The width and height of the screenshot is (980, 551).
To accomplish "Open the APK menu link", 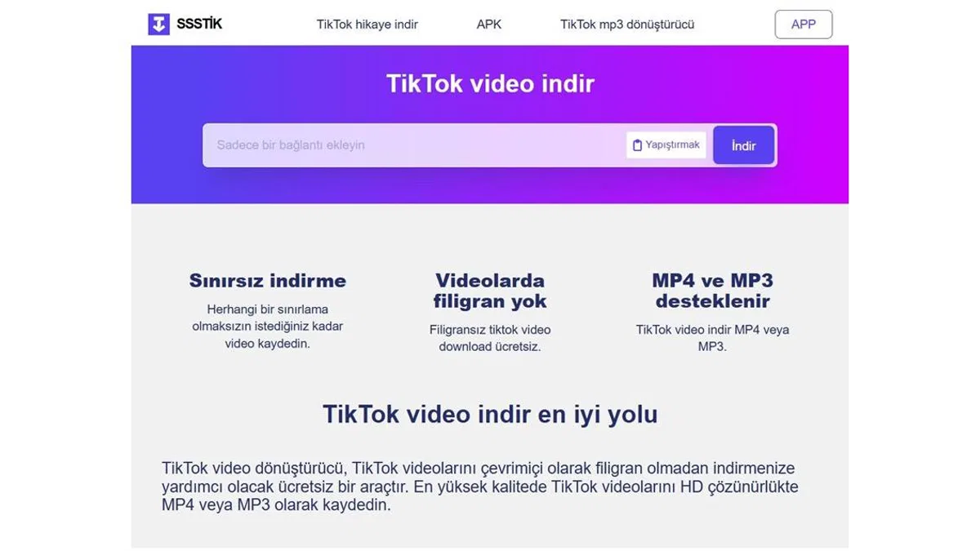I will [x=489, y=24].
